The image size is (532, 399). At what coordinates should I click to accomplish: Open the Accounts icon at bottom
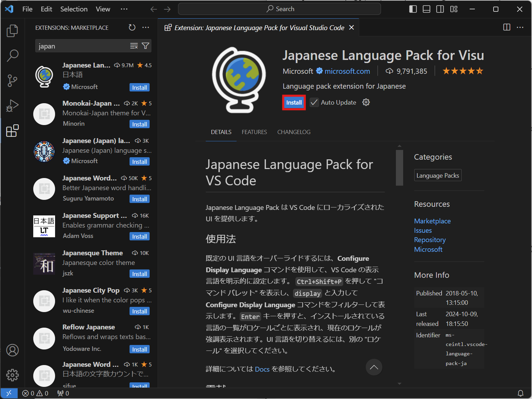[x=12, y=350]
